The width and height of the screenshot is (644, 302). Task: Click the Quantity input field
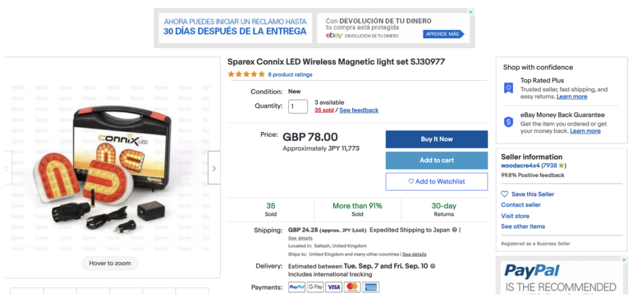[298, 106]
